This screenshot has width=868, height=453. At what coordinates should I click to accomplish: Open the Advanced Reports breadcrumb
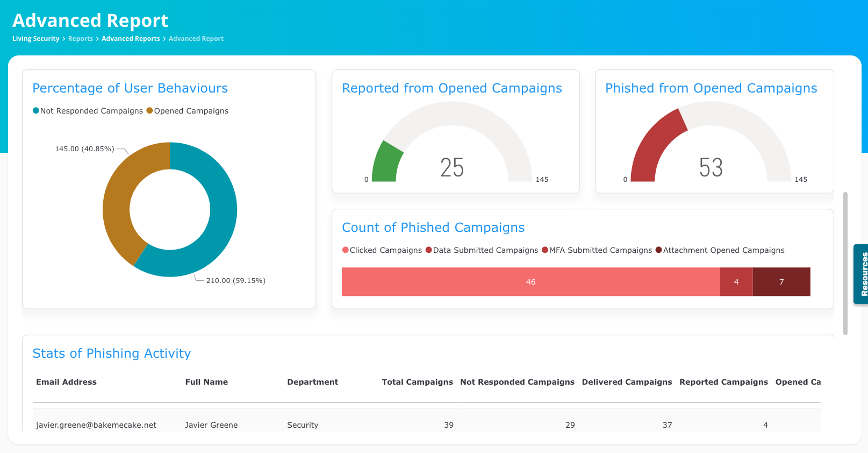pyautogui.click(x=131, y=39)
